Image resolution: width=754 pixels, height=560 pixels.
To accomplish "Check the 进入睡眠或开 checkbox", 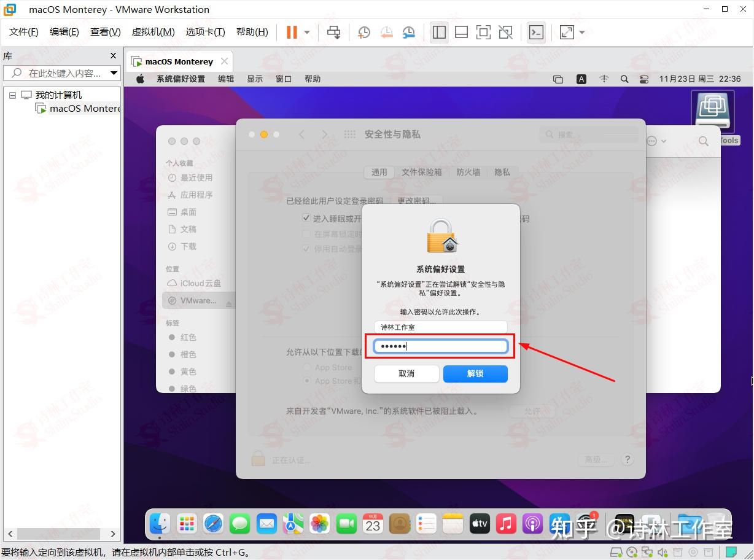I will [x=305, y=218].
